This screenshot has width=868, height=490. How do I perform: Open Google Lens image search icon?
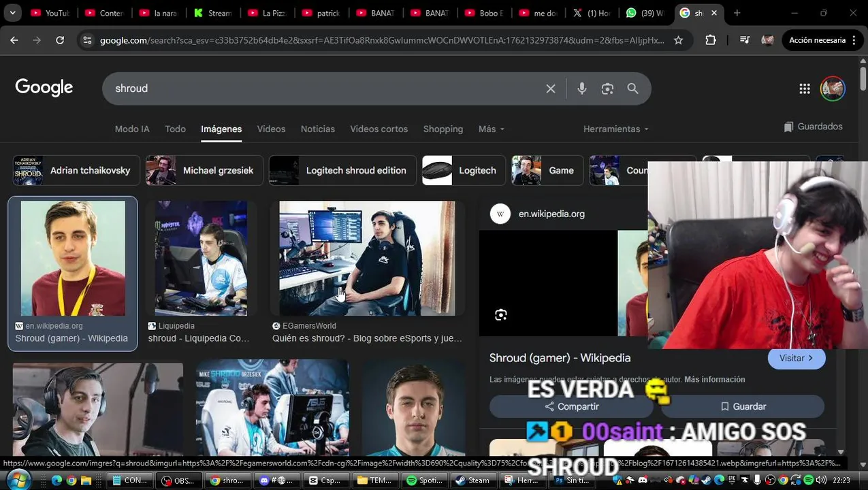[x=607, y=88]
